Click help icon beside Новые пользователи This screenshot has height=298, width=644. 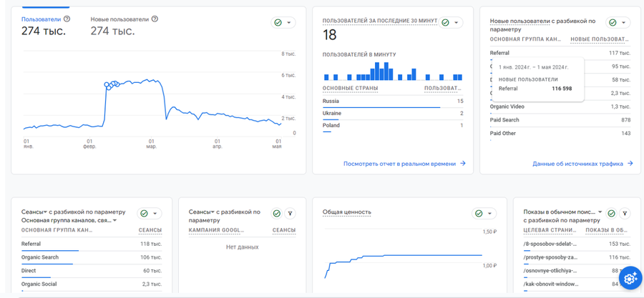click(x=155, y=19)
